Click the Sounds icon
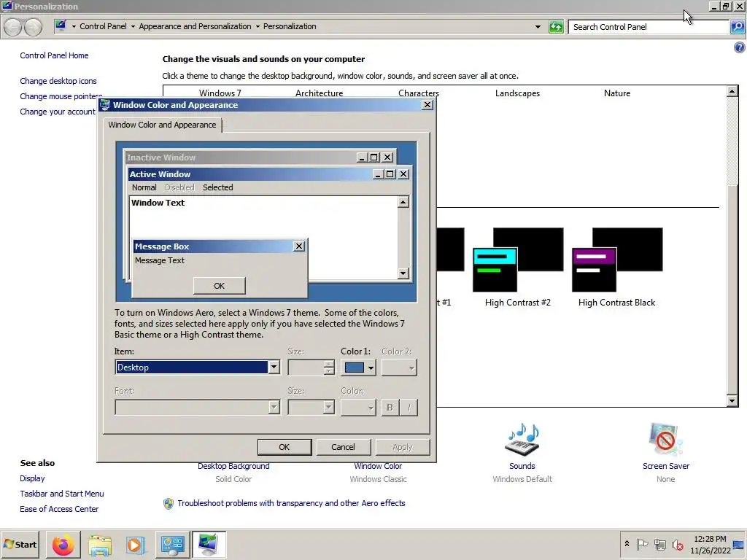The width and height of the screenshot is (747, 560). pos(522,439)
